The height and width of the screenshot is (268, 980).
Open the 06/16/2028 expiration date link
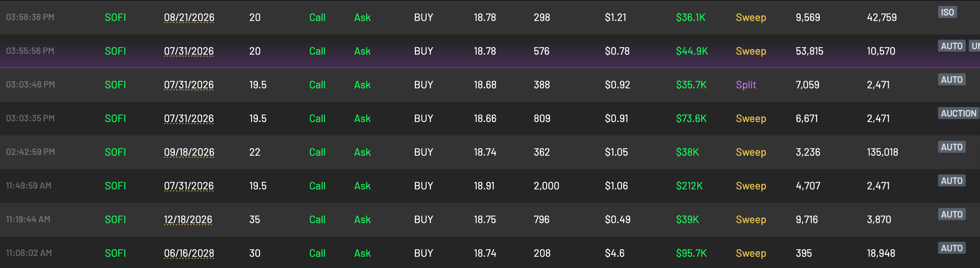[189, 253]
